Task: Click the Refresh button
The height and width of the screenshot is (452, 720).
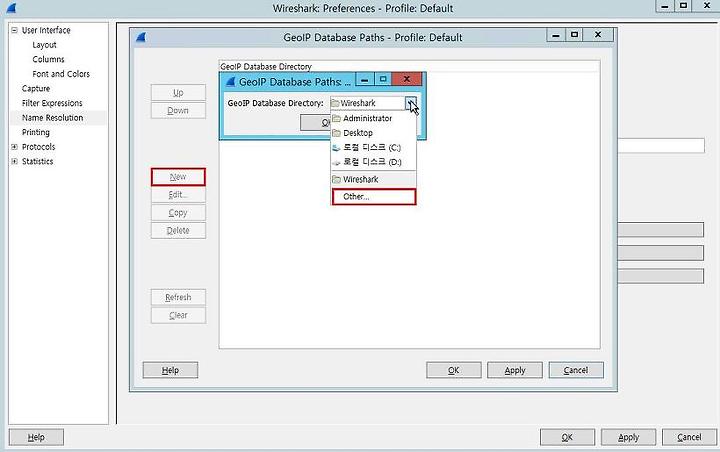Action: pos(178,298)
